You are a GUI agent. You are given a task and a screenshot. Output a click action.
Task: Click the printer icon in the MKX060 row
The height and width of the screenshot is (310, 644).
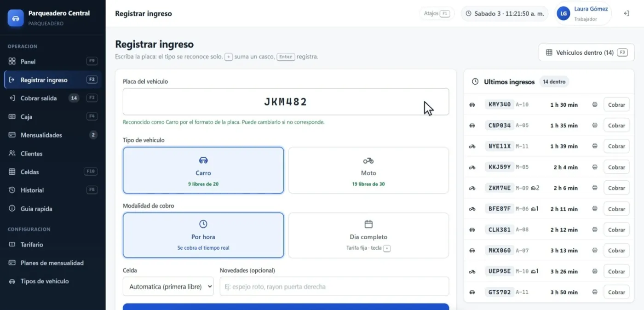pyautogui.click(x=595, y=250)
